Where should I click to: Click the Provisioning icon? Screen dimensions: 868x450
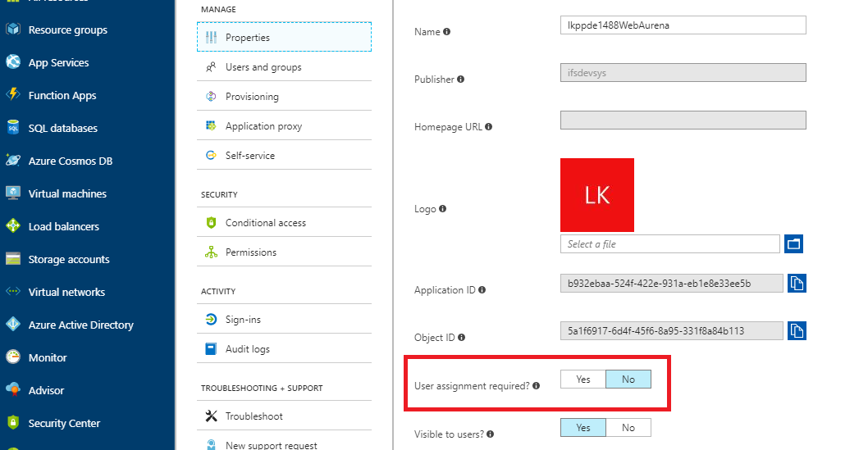tap(211, 96)
